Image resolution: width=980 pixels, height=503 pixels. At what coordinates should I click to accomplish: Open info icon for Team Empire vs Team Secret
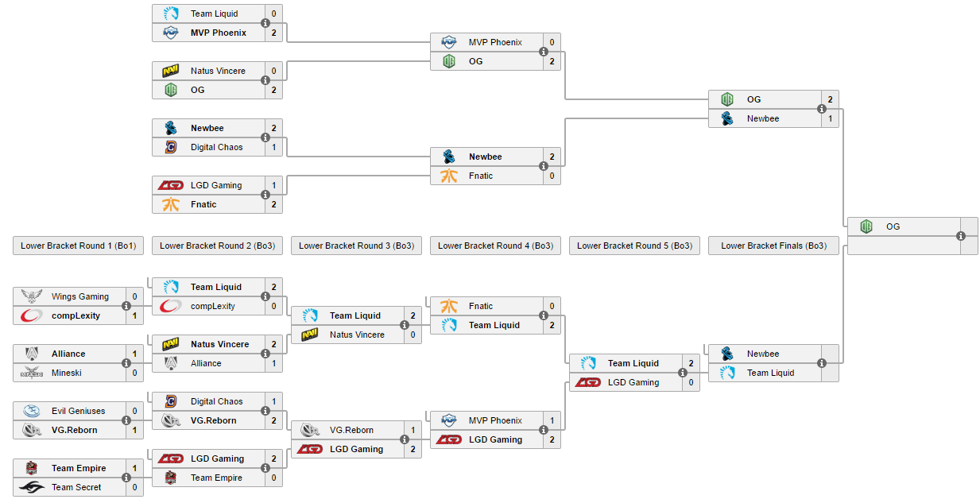click(x=126, y=478)
